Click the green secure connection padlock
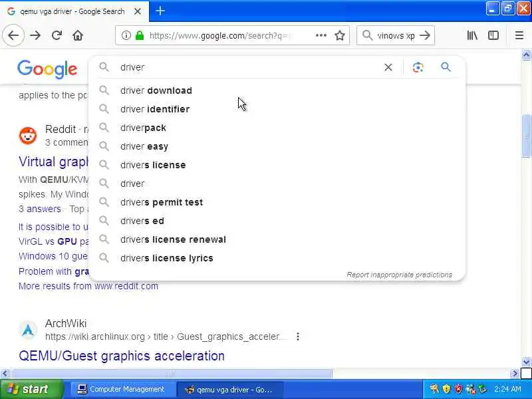The image size is (532, 399). (140, 35)
